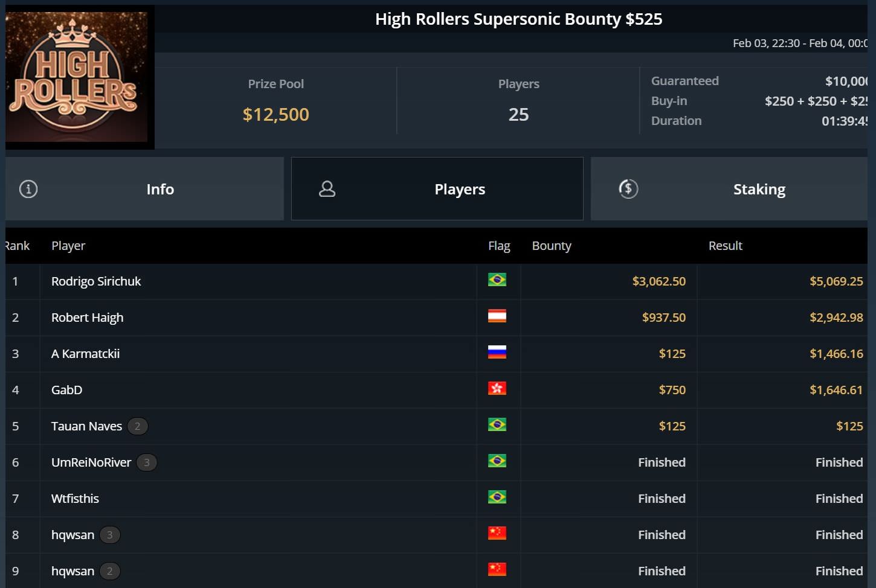
Task: Click the $12,500 prize pool amount
Action: [x=275, y=114]
